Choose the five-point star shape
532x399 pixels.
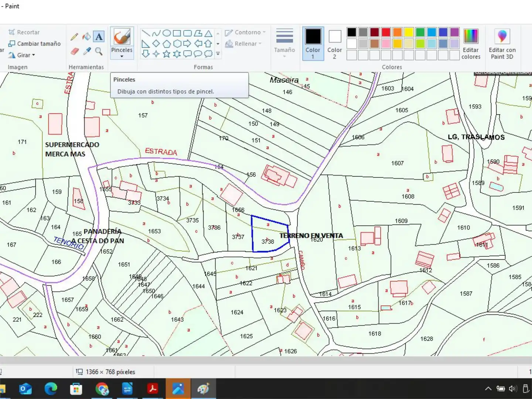(167, 54)
